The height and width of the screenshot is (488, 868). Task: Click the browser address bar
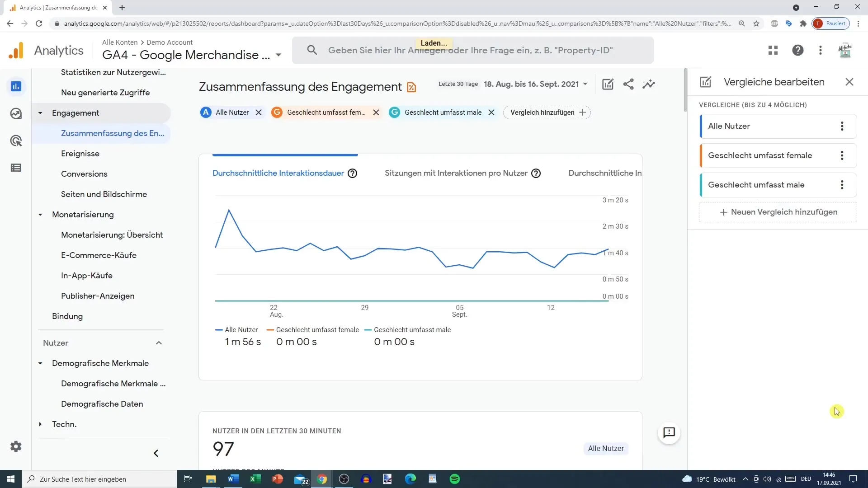[397, 23]
